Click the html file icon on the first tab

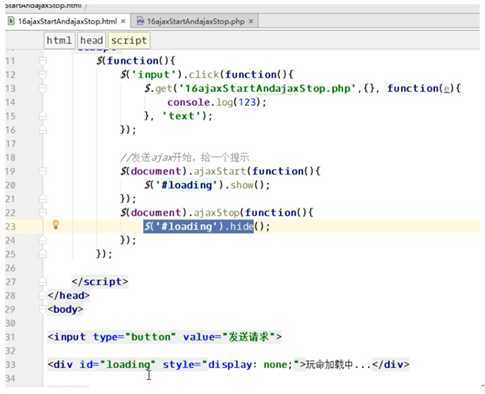pos(11,21)
